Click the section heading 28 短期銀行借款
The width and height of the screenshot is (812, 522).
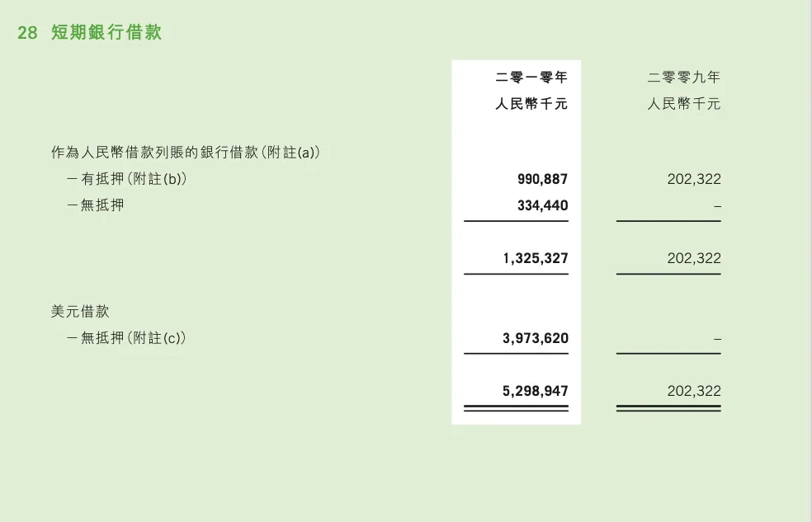click(89, 33)
